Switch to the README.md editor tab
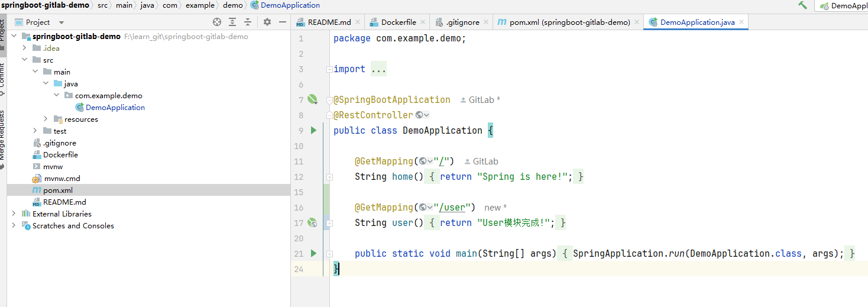This screenshot has width=868, height=307. point(329,22)
